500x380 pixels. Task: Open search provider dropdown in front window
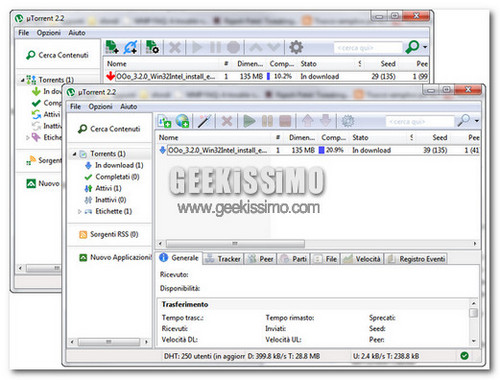click(x=477, y=121)
